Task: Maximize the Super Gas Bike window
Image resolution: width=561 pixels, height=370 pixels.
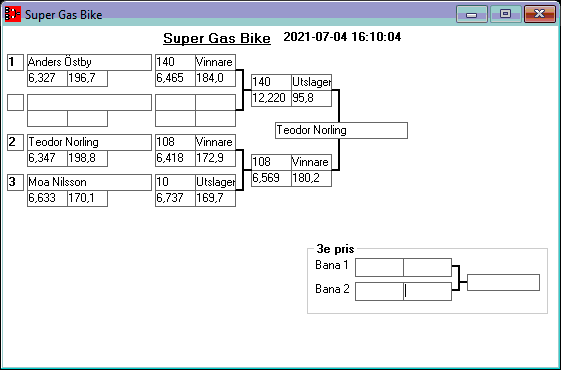Action: click(505, 14)
